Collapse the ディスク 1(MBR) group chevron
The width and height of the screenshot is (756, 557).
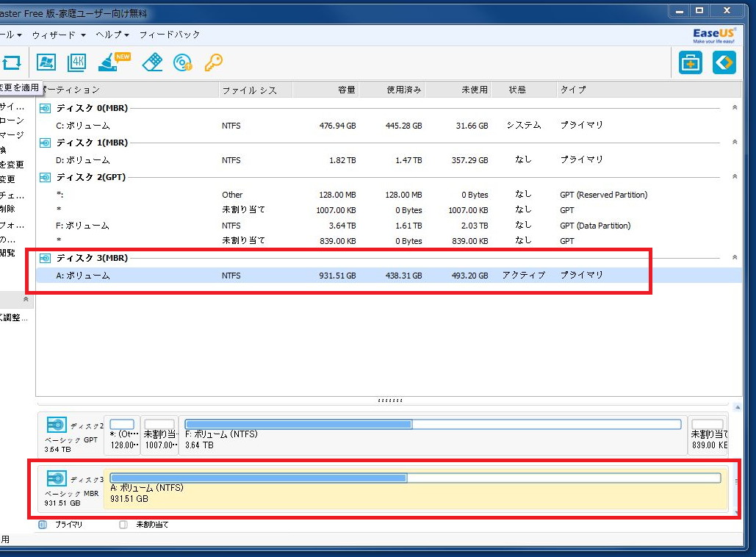[x=734, y=143]
